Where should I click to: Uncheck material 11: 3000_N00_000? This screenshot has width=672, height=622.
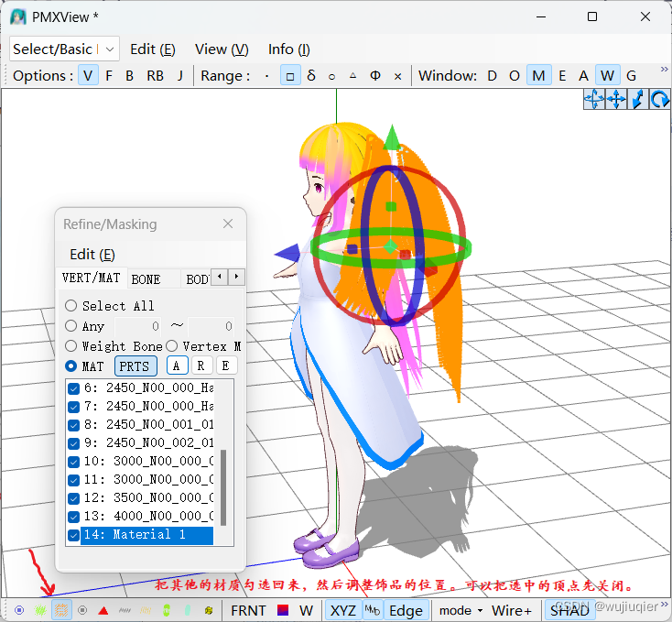74,480
